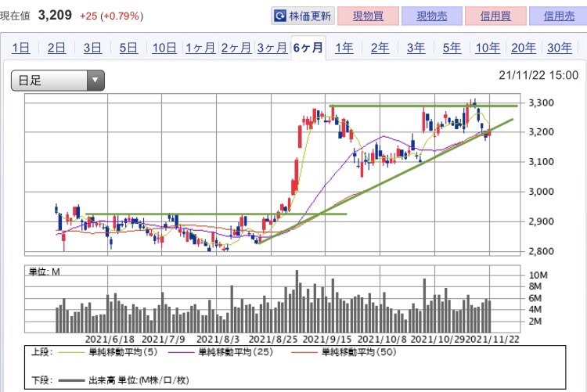This screenshot has height=392, width=587.
Task: Open the 日足 chart interval dropdown
Action: click(57, 79)
